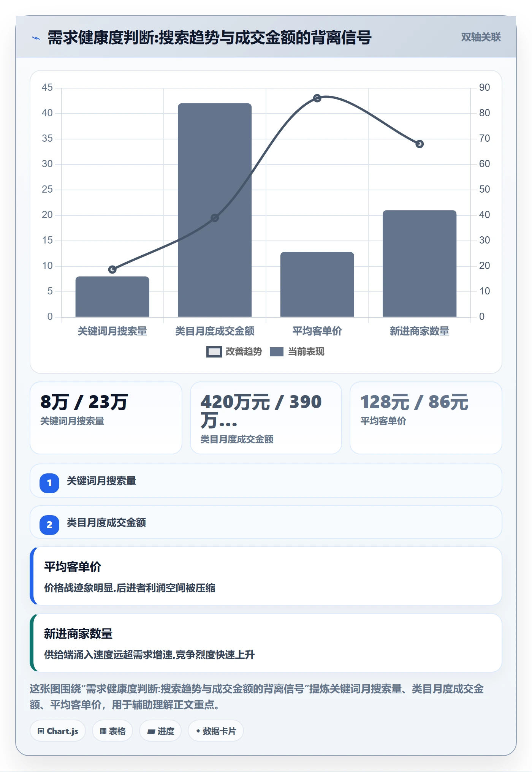Click the right axis value 90

tap(484, 88)
